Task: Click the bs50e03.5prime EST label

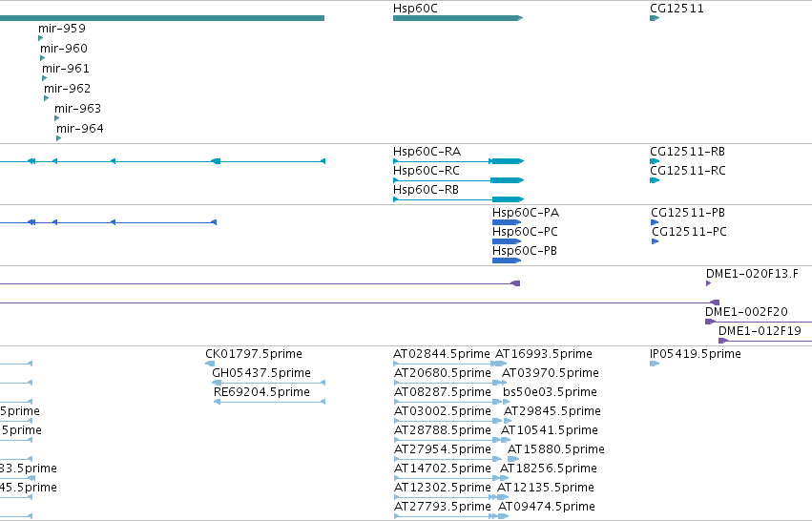Action: (x=550, y=392)
